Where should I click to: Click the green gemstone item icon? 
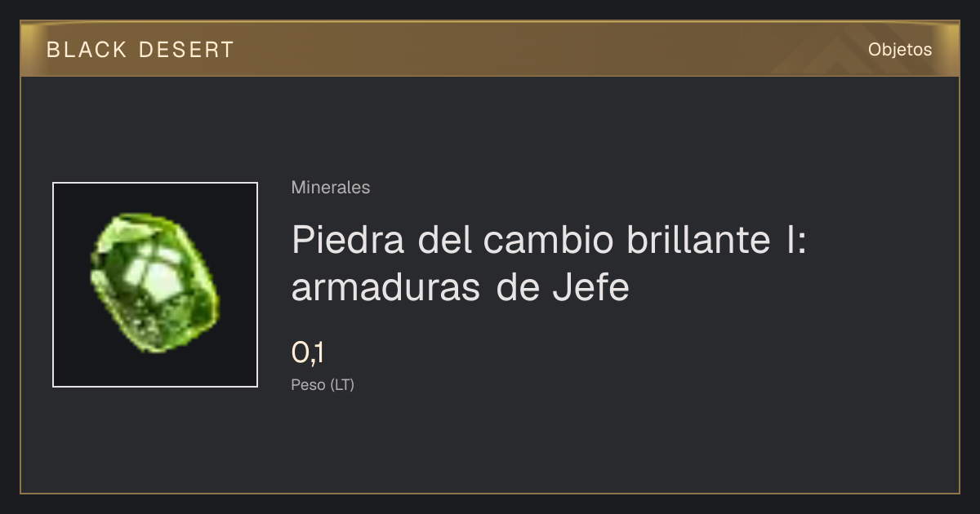click(x=155, y=283)
